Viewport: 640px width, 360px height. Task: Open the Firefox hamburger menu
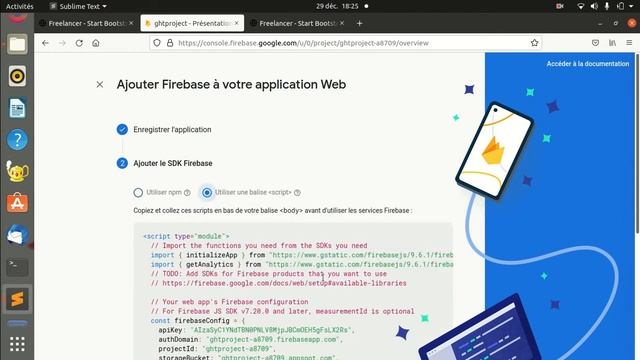[629, 43]
